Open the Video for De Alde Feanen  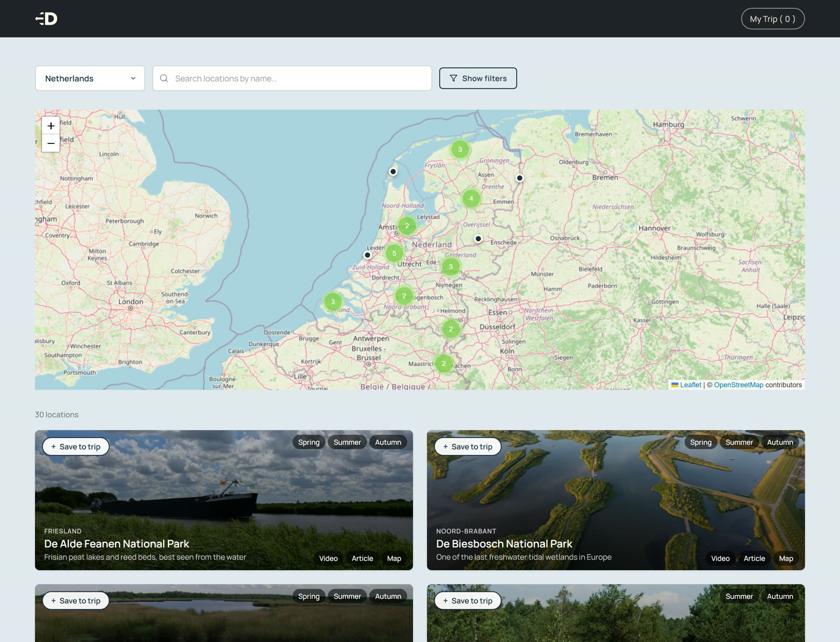[328, 558]
